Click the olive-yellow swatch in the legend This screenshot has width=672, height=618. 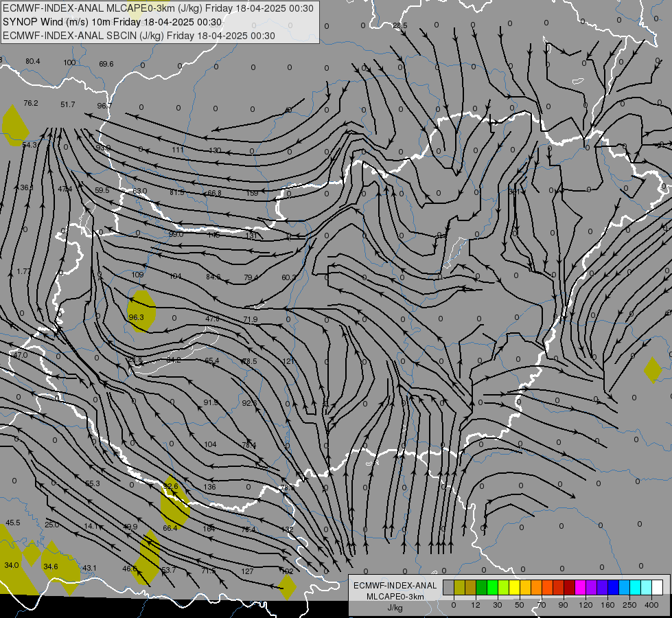point(459,588)
